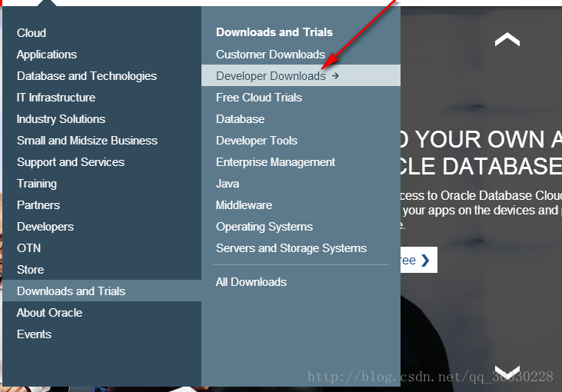Choose Developers from the left menu
This screenshot has width=562, height=392.
[45, 227]
